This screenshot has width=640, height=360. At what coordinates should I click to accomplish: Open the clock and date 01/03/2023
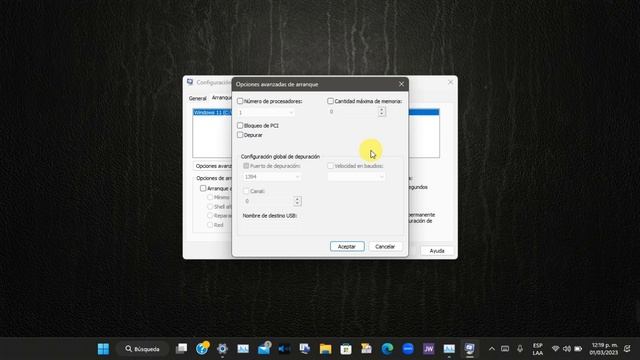[604, 349]
